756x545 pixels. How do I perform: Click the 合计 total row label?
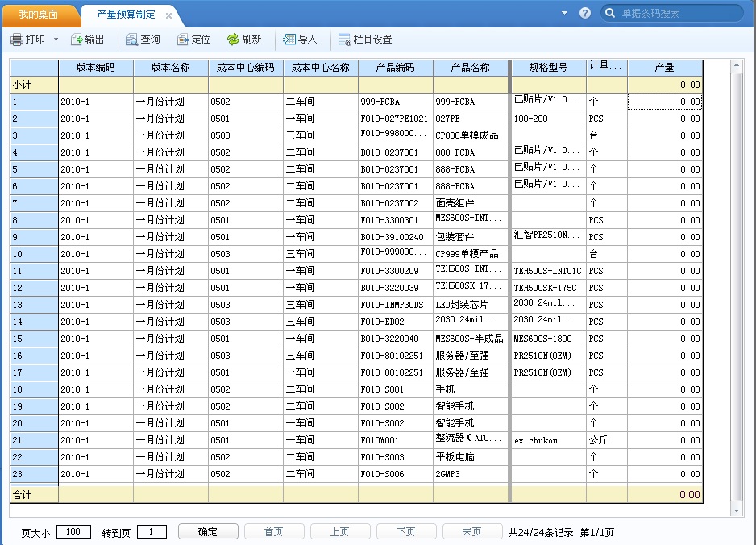[x=23, y=495]
